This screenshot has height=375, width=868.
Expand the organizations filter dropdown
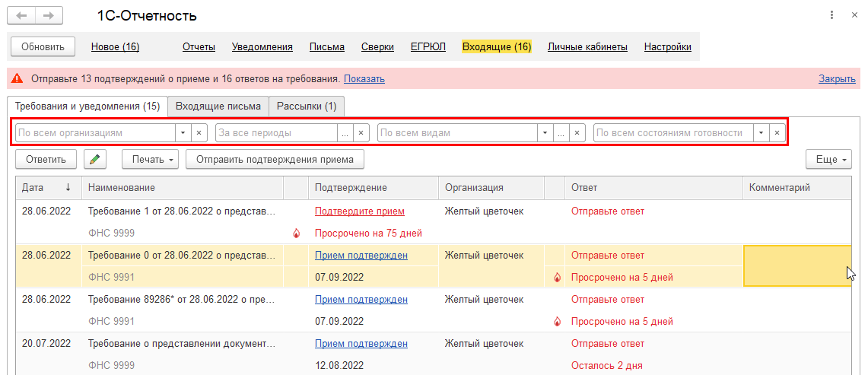[x=183, y=133]
